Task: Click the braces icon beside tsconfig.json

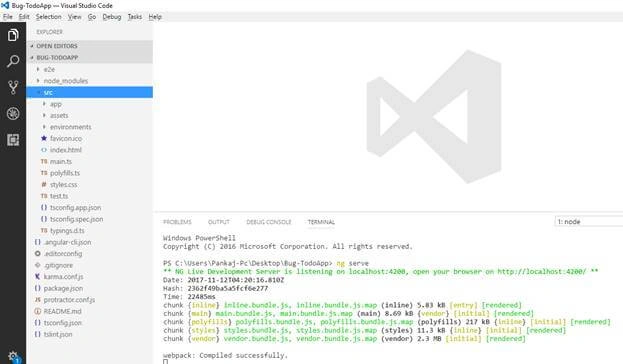Action: coord(37,323)
